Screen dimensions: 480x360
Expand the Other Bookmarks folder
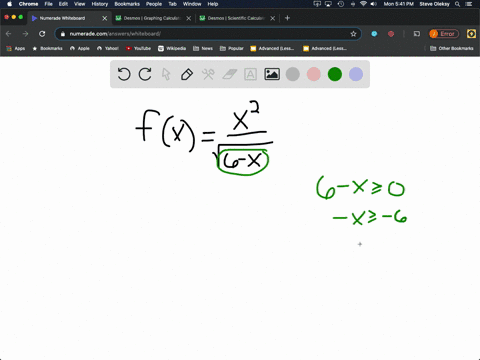(x=452, y=48)
